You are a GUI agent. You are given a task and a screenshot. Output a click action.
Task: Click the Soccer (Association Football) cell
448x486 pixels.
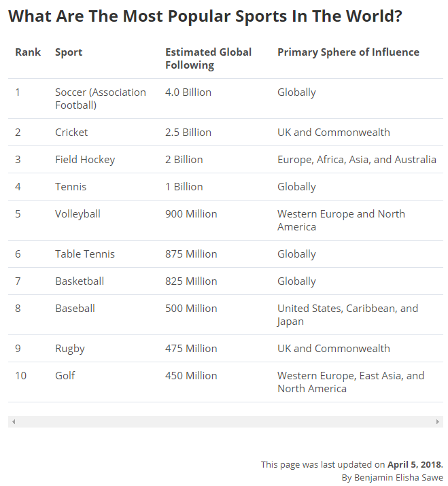[x=101, y=99]
